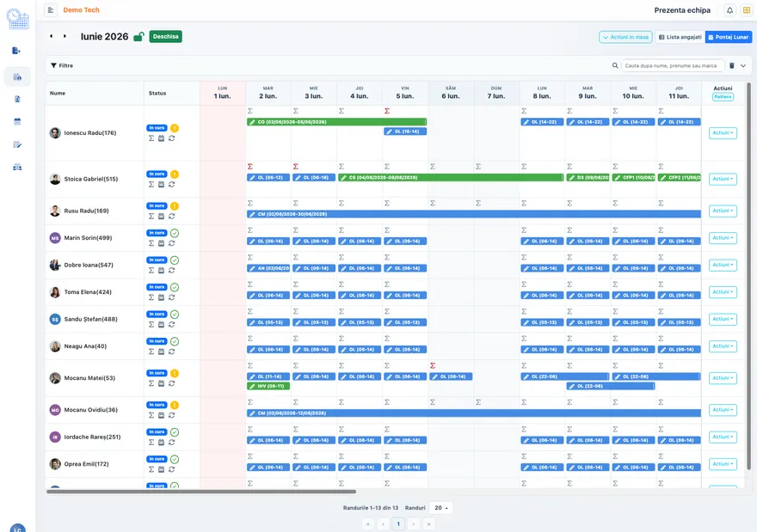Screen dimensions: 757x532
Task: Open CM (02/06/2026-30/06/2026) bar for Rusu Radu
Action: (474, 214)
